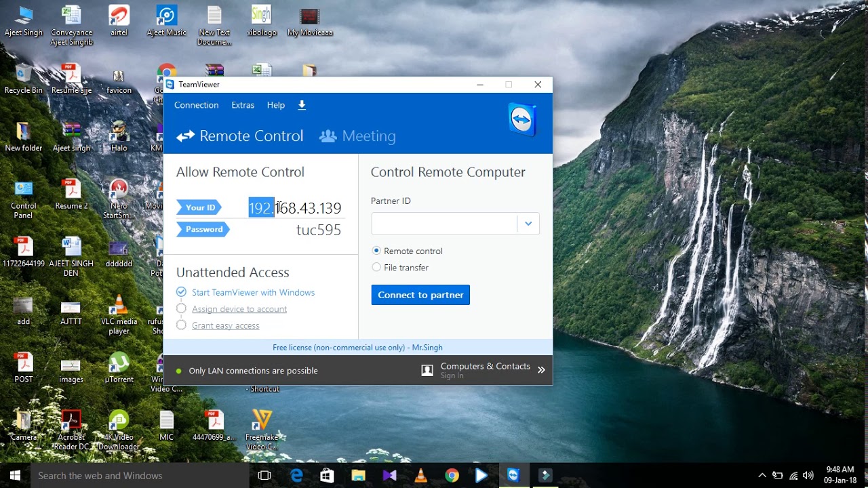The height and width of the screenshot is (488, 868).
Task: Open the Control Panel desktop icon
Action: click(24, 199)
